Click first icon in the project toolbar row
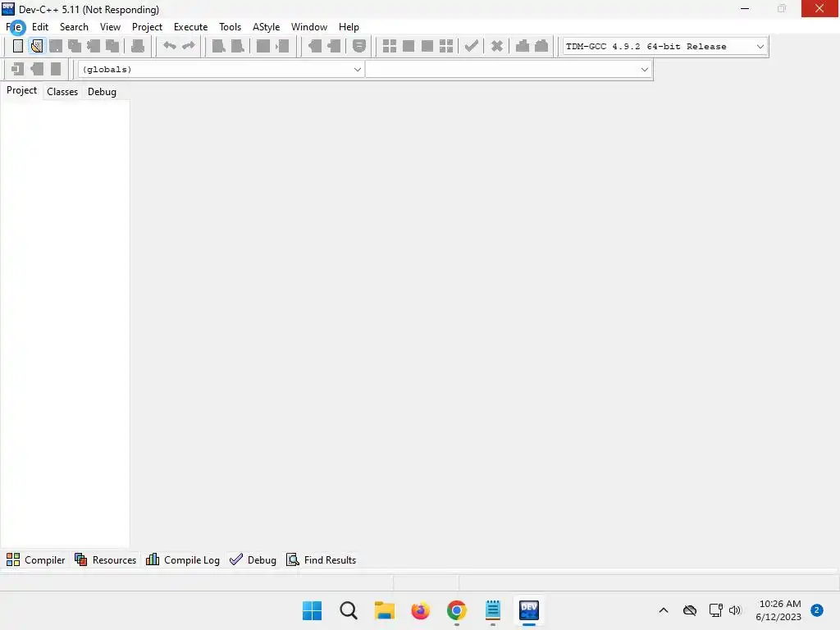The width and height of the screenshot is (840, 630). [18, 69]
